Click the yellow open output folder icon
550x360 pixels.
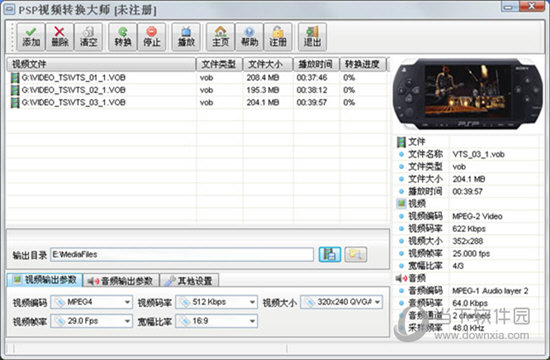[356, 254]
